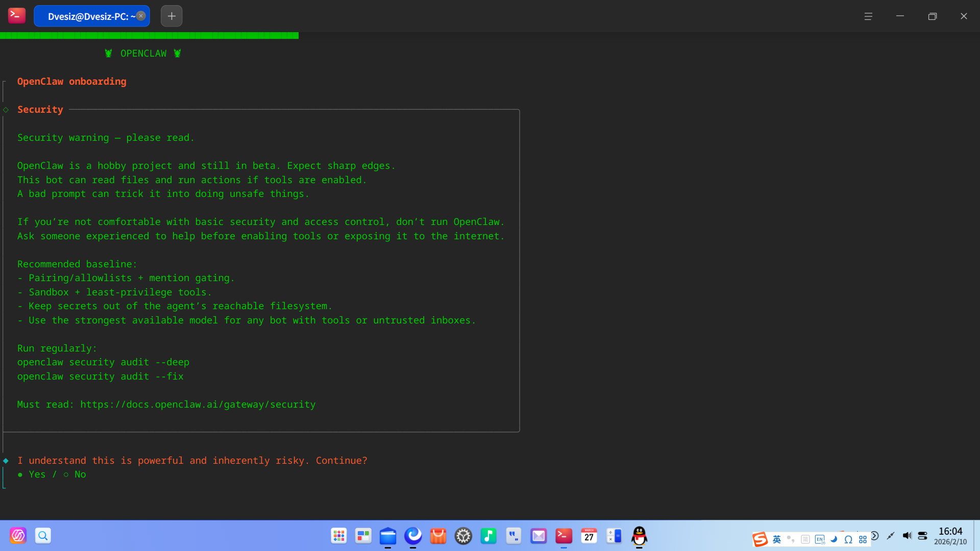Screen dimensions: 980x551
Task: Select the No option for the security prompt
Action: (x=80, y=474)
